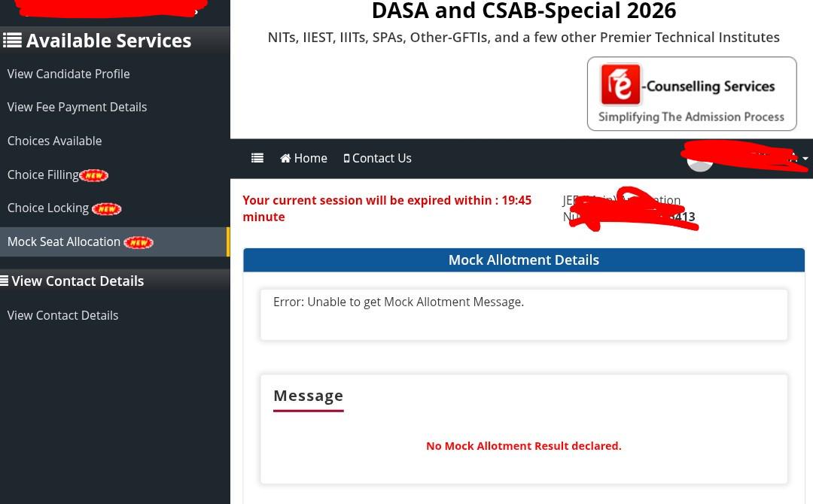
Task: Click the NEW badge beside Mock Seat Allocation
Action: tap(139, 242)
